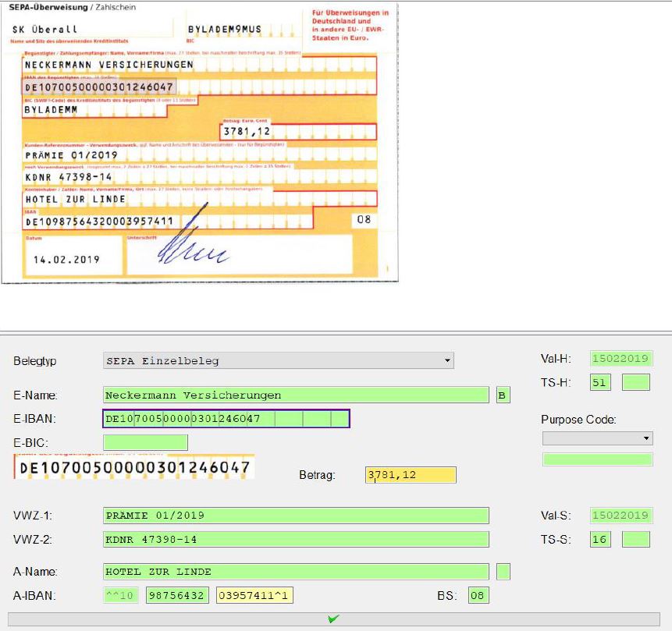Click the 'Betrag:' label
Image resolution: width=672 pixels, height=631 pixels.
317,475
